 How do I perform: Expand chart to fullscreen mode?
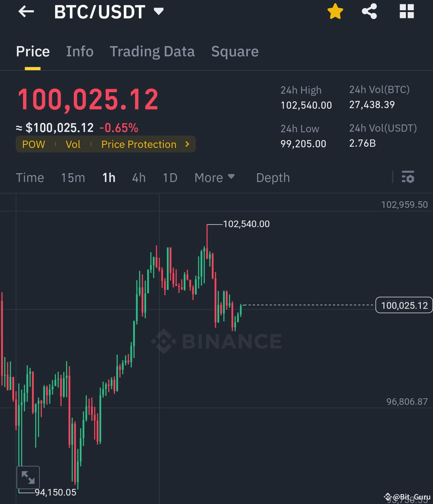28,477
